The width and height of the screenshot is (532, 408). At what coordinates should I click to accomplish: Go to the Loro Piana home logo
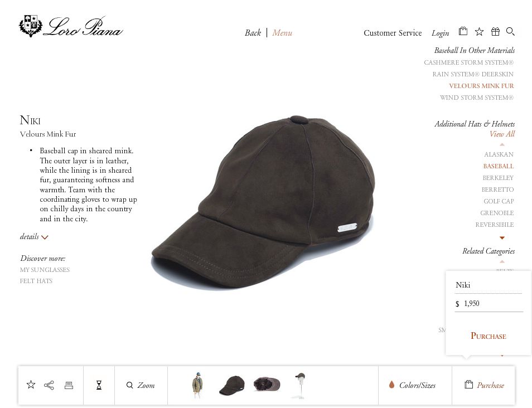71,27
